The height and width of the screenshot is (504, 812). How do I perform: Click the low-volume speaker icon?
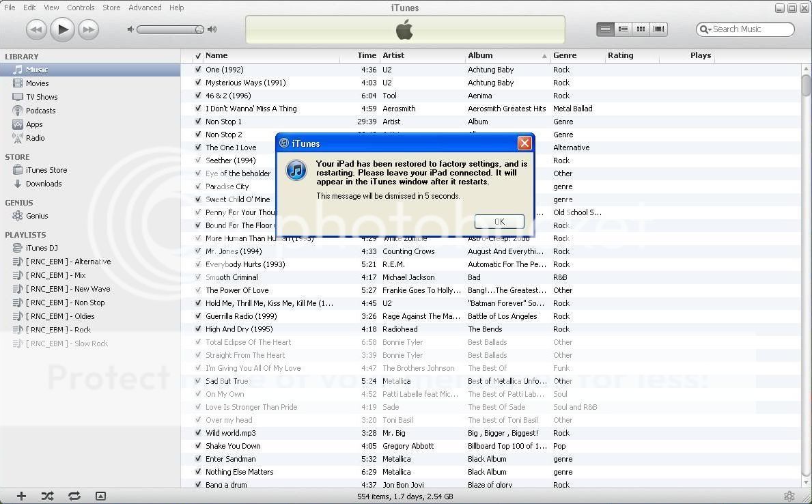click(130, 29)
